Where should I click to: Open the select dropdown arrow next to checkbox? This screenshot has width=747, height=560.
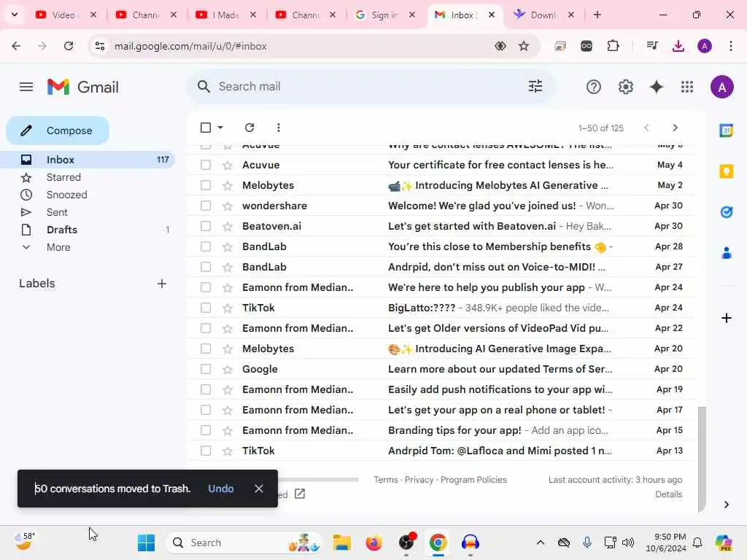[x=220, y=128]
